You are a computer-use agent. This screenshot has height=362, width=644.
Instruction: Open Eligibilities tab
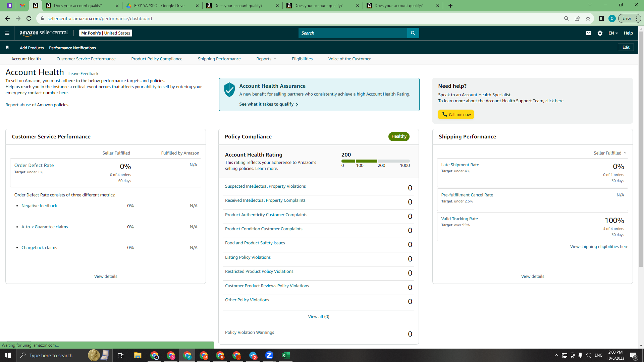(302, 59)
